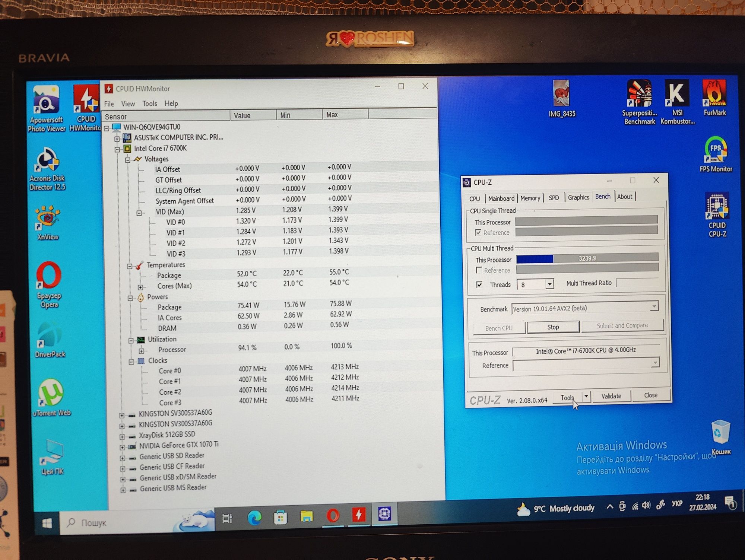
Task: Expand the XrayDisk 512GB SSD node
Action: pos(122,436)
